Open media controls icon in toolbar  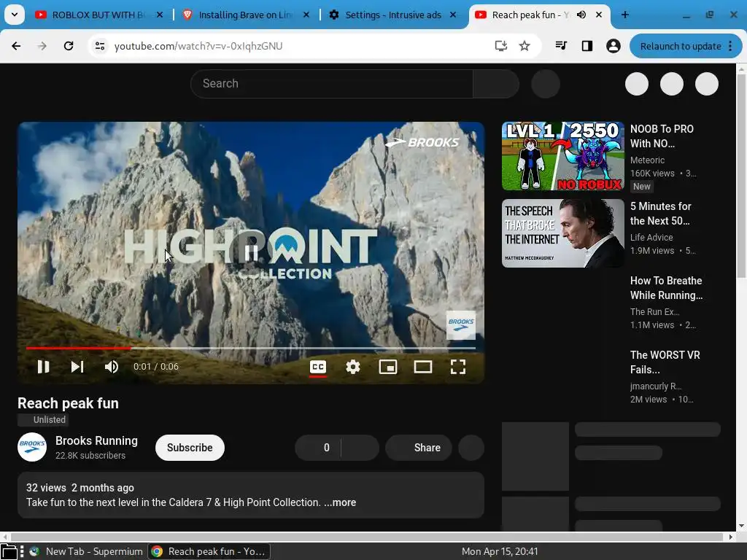click(x=561, y=46)
